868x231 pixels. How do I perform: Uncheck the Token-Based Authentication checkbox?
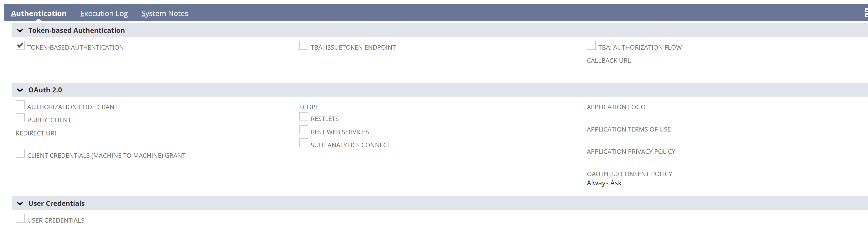point(20,45)
